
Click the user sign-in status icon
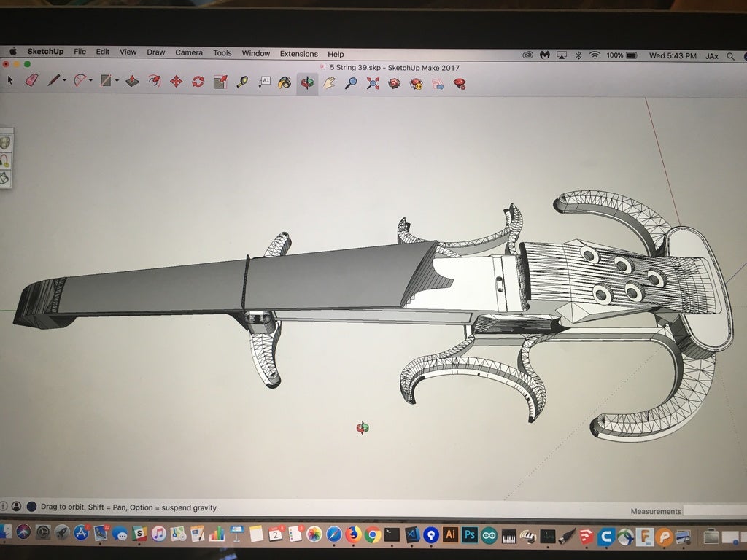(x=16, y=506)
